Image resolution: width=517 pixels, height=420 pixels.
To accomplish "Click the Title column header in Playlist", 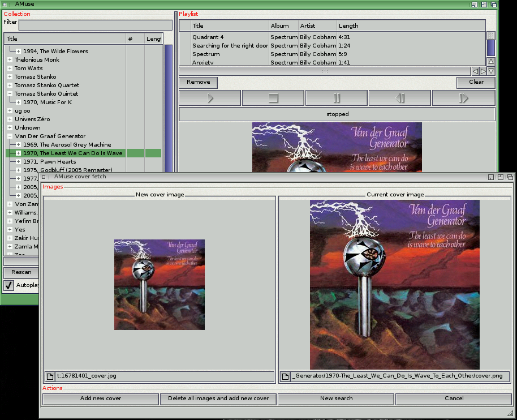I will [x=230, y=25].
